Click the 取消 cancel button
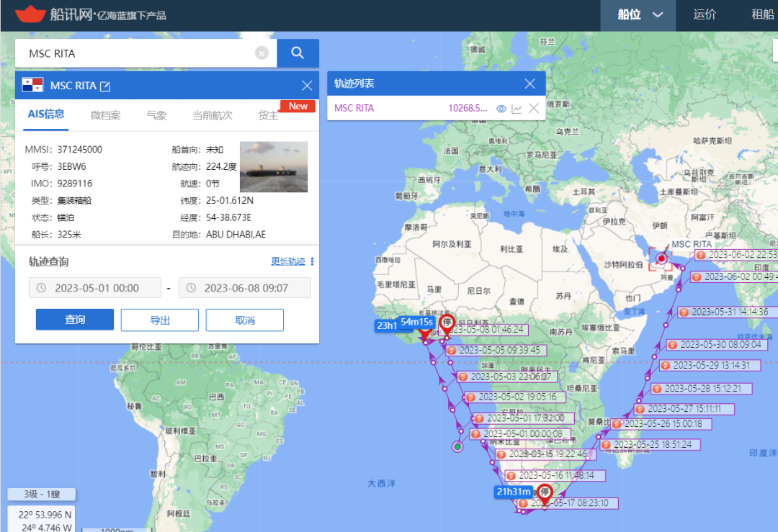Image resolution: width=778 pixels, height=532 pixels. click(245, 320)
